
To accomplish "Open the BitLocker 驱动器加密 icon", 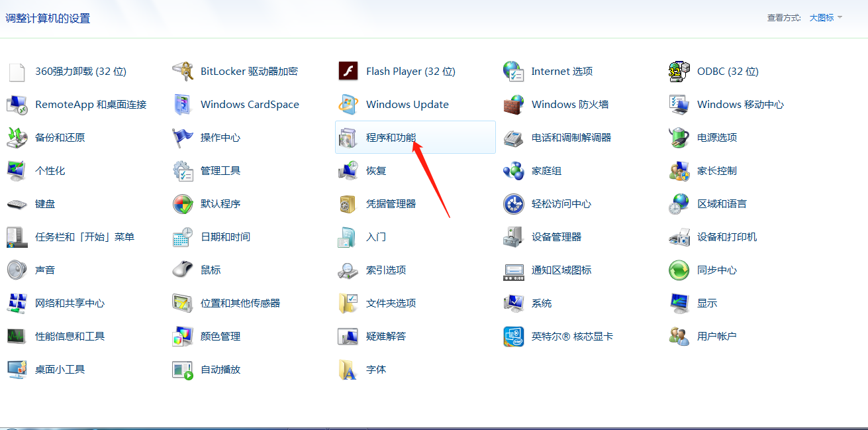I will (183, 71).
